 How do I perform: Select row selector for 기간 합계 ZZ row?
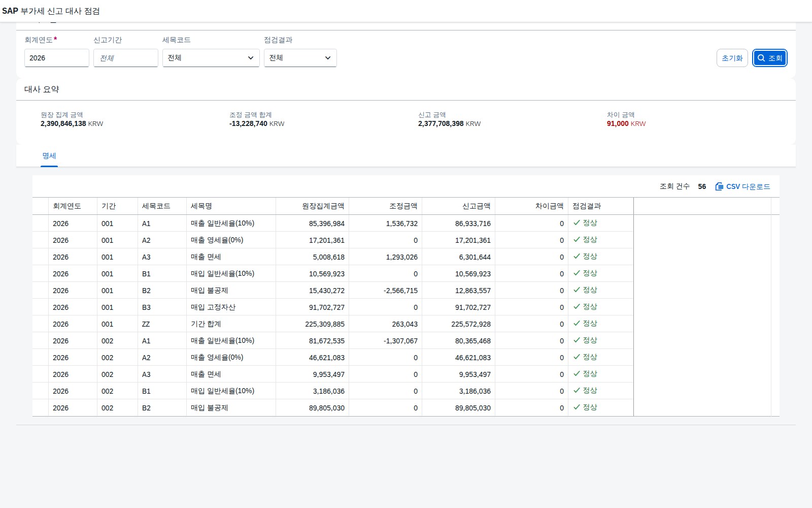tap(41, 324)
